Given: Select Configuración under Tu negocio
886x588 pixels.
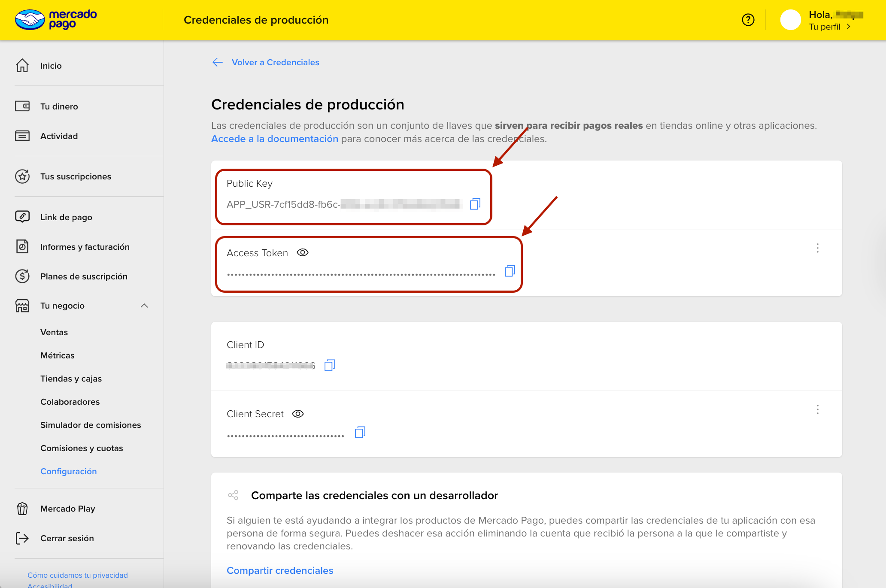Looking at the screenshot, I should (69, 471).
